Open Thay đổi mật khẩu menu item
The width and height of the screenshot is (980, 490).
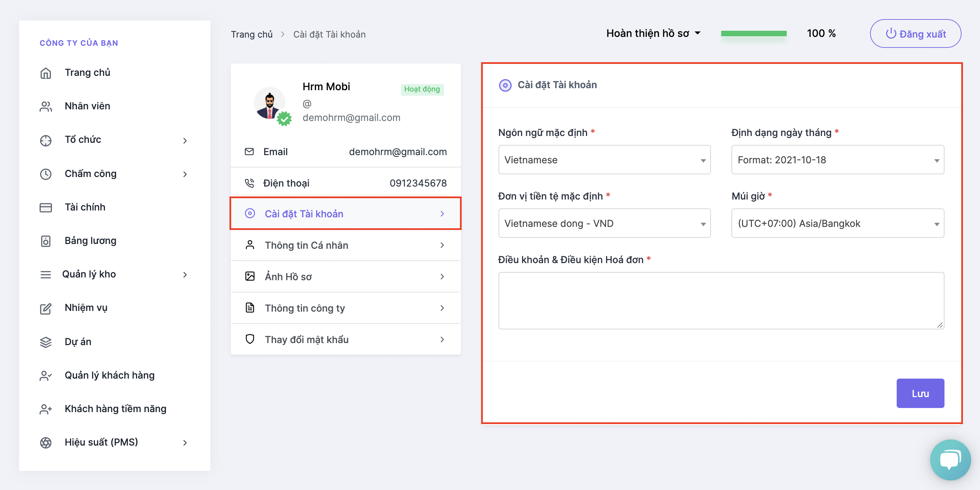(x=346, y=339)
